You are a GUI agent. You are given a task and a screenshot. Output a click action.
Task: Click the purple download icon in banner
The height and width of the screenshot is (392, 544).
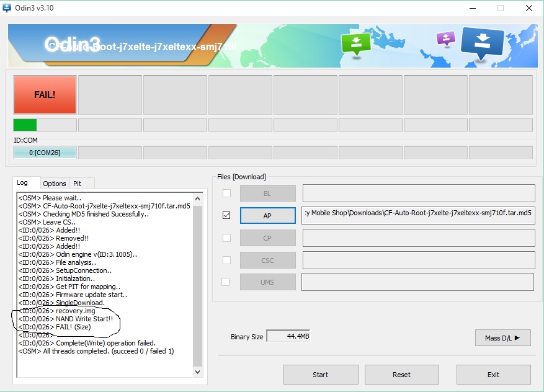tap(446, 39)
